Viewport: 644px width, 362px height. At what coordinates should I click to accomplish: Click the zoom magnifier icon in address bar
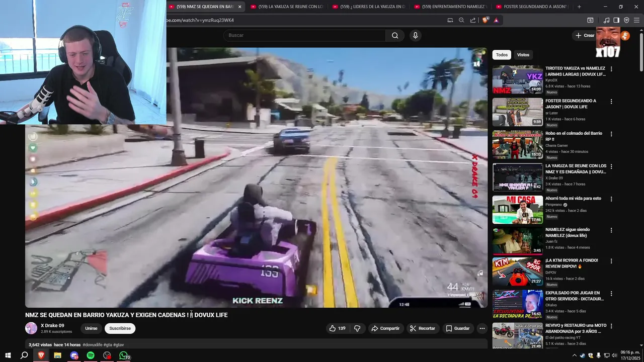point(461,20)
